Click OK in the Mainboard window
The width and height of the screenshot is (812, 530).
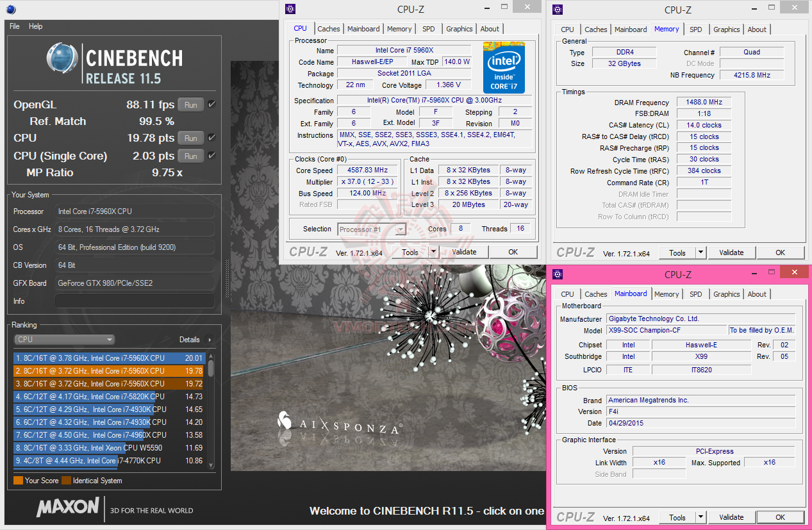(780, 517)
